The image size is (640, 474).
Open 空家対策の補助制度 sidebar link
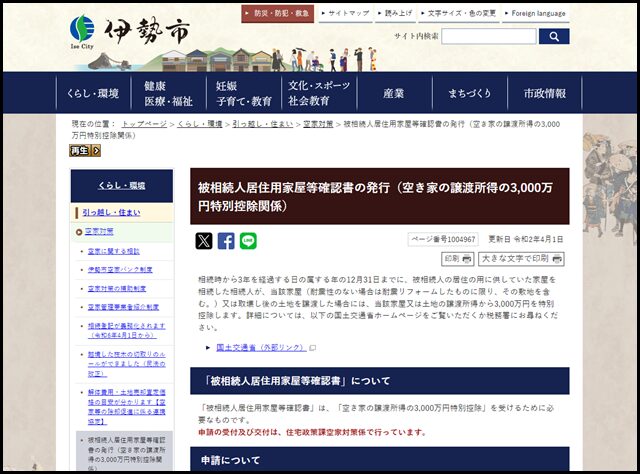[117, 289]
